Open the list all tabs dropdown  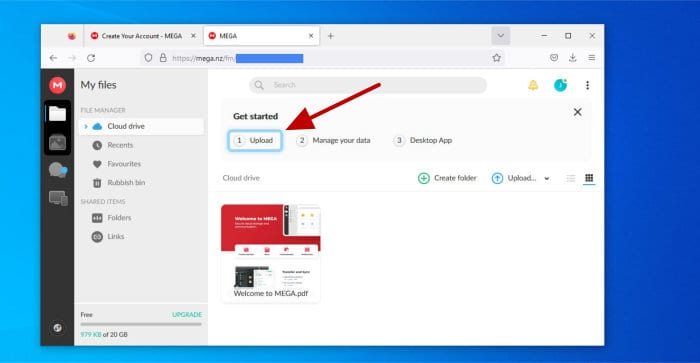click(500, 36)
